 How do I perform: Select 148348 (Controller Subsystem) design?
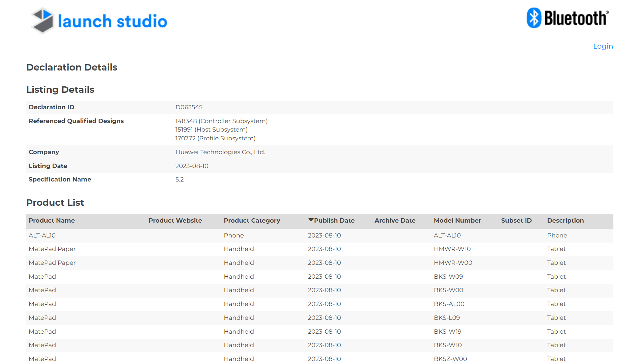[x=221, y=121]
